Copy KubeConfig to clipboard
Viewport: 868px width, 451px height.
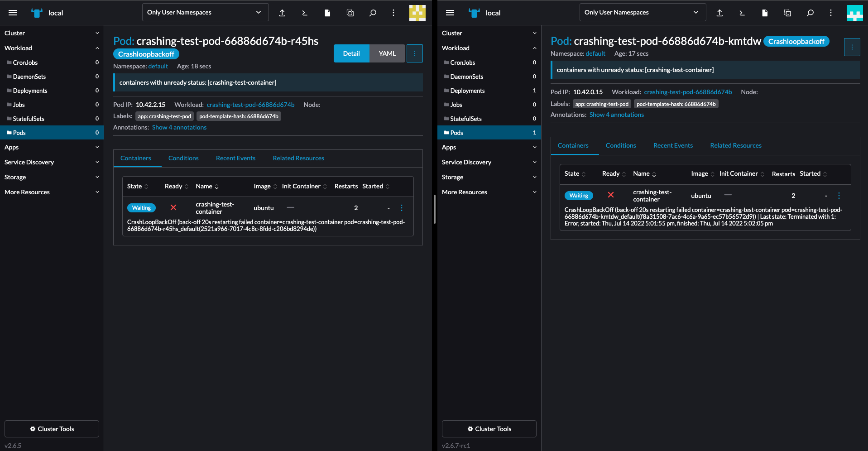pyautogui.click(x=350, y=13)
